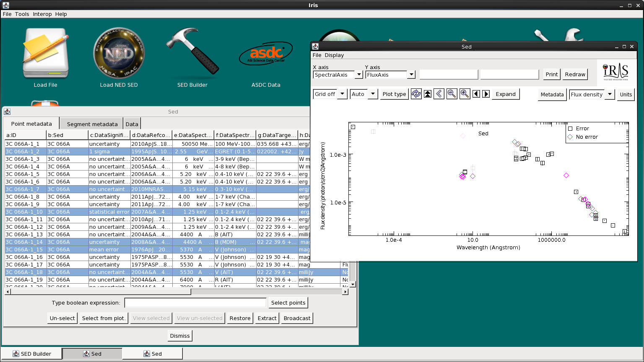Click the B (MDM) cell
Viewport: 644px width, 362px height.
coord(235,242)
